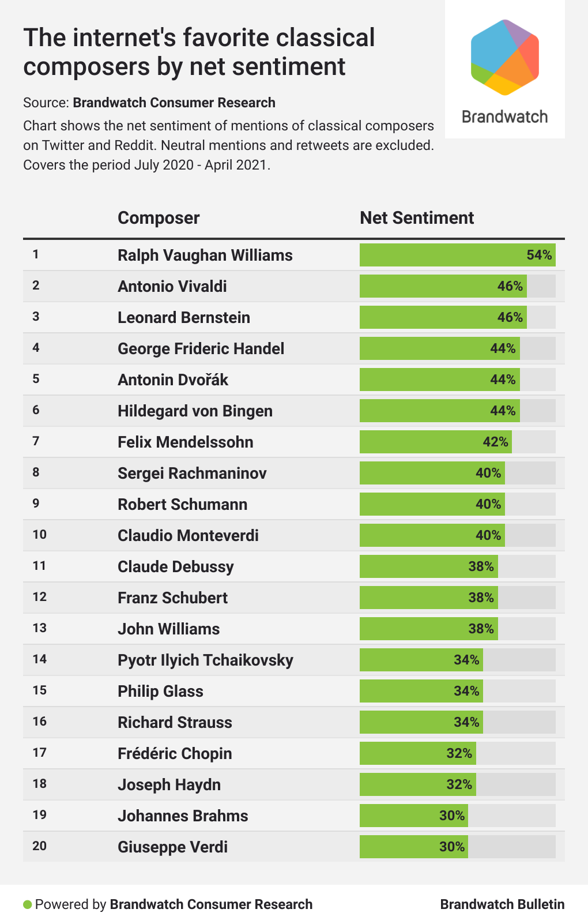The image size is (588, 924).
Task: Click the Composer column header
Action: point(159,218)
